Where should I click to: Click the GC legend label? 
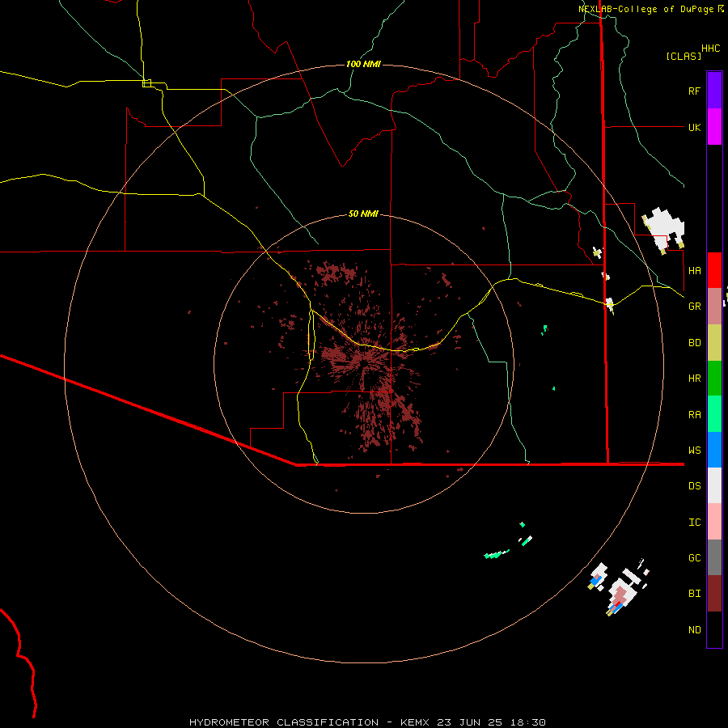coord(694,557)
